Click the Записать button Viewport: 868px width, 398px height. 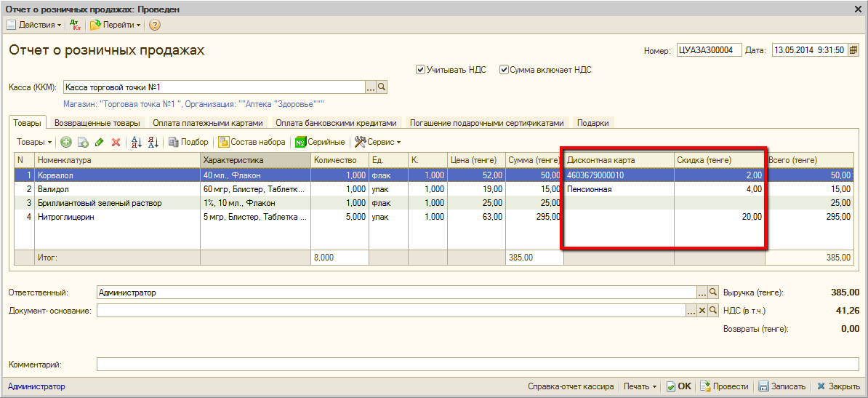(x=781, y=386)
